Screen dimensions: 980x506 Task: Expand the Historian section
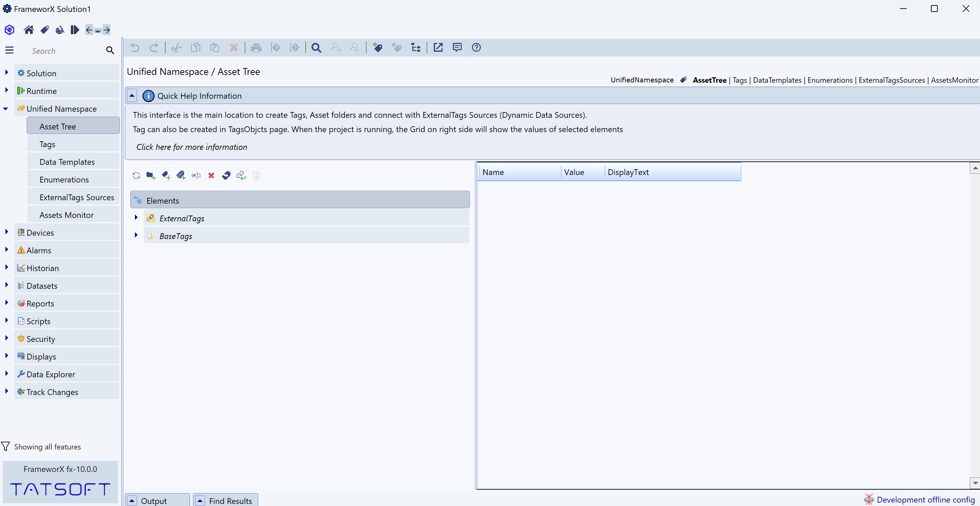point(6,267)
